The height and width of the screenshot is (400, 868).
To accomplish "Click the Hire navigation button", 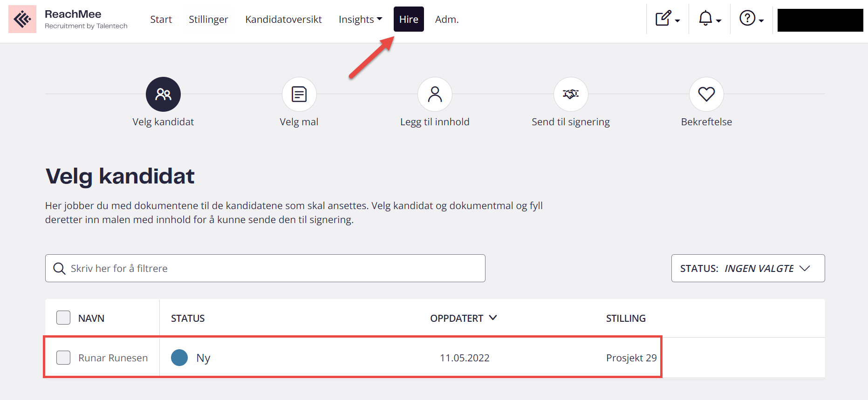I will tap(409, 19).
